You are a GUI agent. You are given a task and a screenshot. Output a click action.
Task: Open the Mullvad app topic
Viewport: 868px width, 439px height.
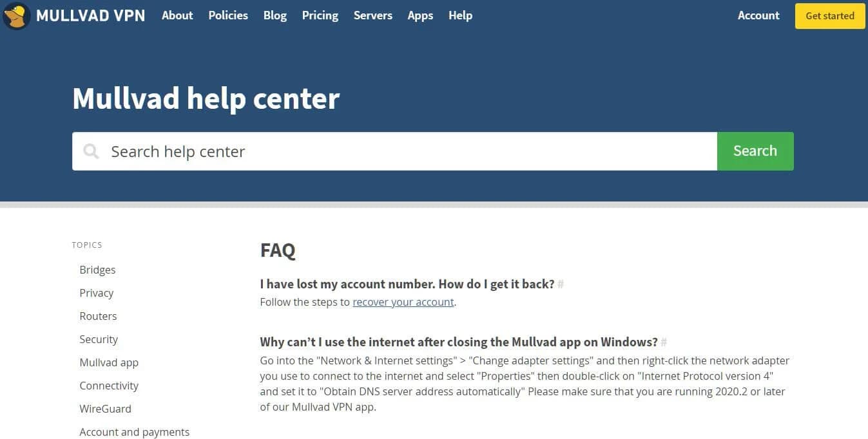pos(109,362)
